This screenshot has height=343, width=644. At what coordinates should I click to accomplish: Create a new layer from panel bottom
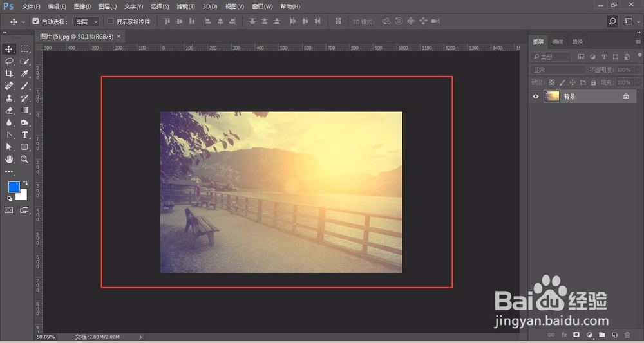pyautogui.click(x=614, y=335)
